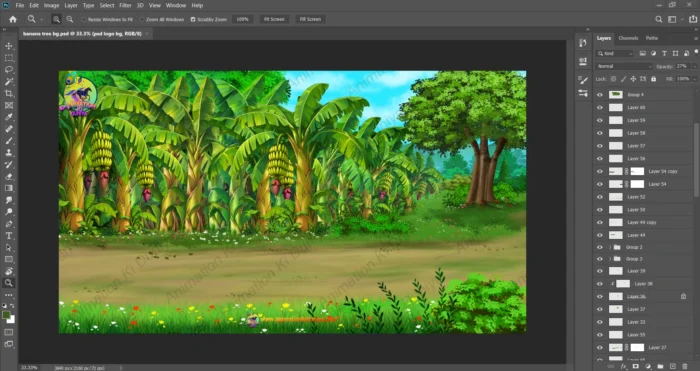Create a new group folder icon

tap(660, 367)
